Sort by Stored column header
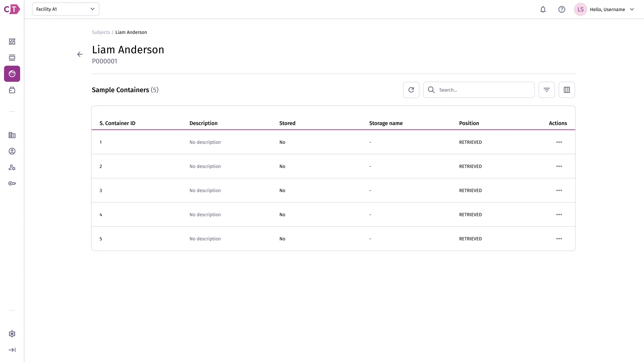644x362 pixels. [287, 123]
